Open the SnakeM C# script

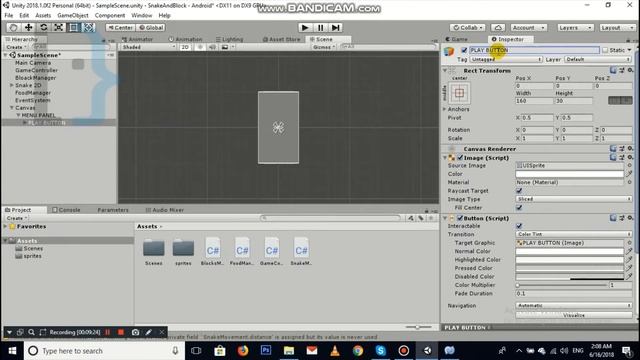pyautogui.click(x=301, y=251)
